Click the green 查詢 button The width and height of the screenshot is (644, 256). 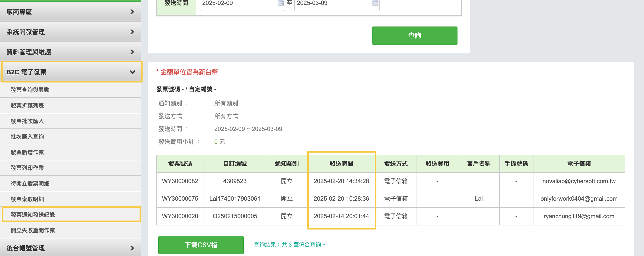[414, 35]
